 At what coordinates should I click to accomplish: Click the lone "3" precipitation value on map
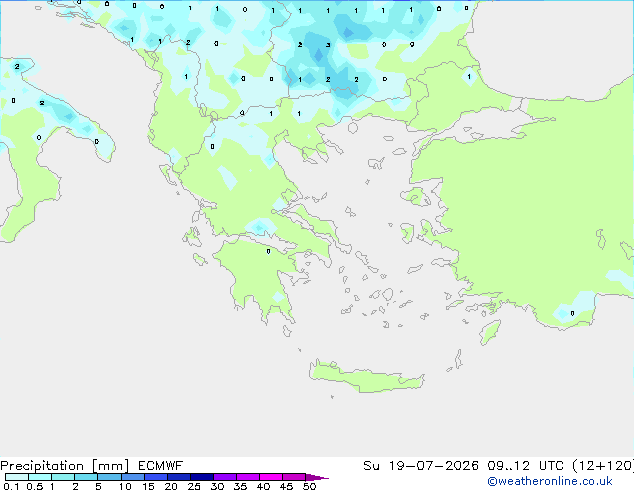click(328, 45)
